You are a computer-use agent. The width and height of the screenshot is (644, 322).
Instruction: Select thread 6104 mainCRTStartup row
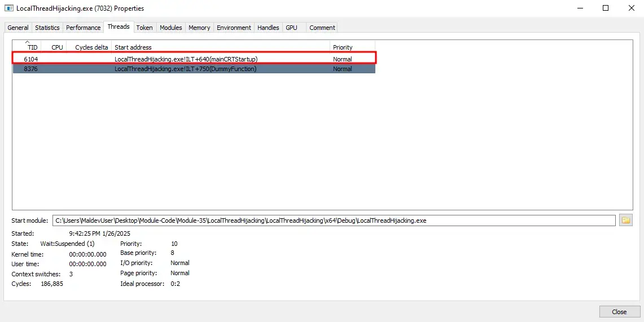(x=186, y=59)
